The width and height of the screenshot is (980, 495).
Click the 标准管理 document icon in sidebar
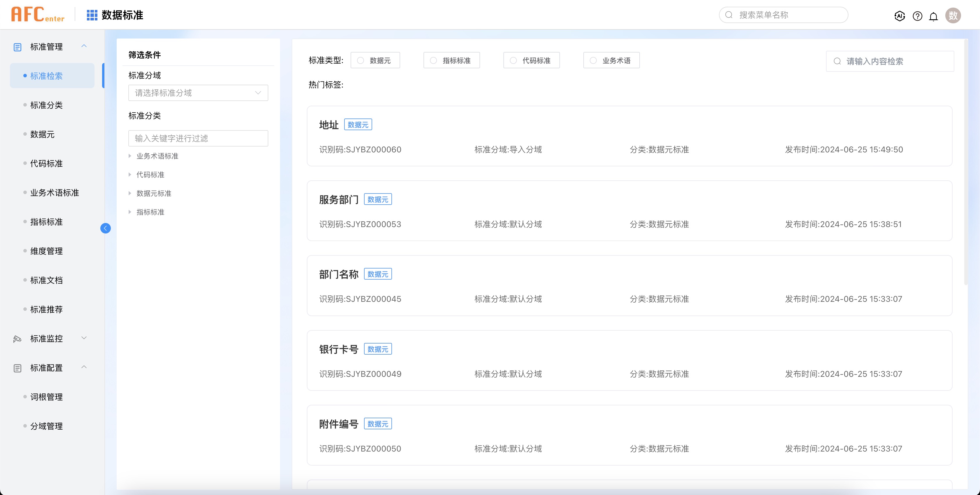(x=17, y=47)
